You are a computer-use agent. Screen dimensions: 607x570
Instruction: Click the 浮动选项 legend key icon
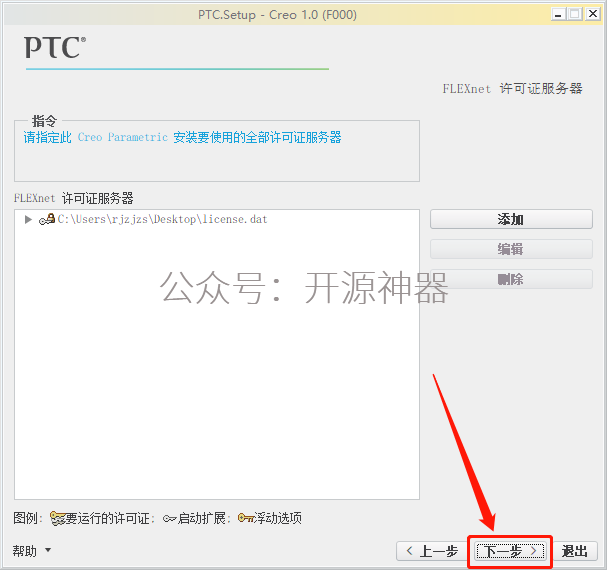[x=245, y=518]
